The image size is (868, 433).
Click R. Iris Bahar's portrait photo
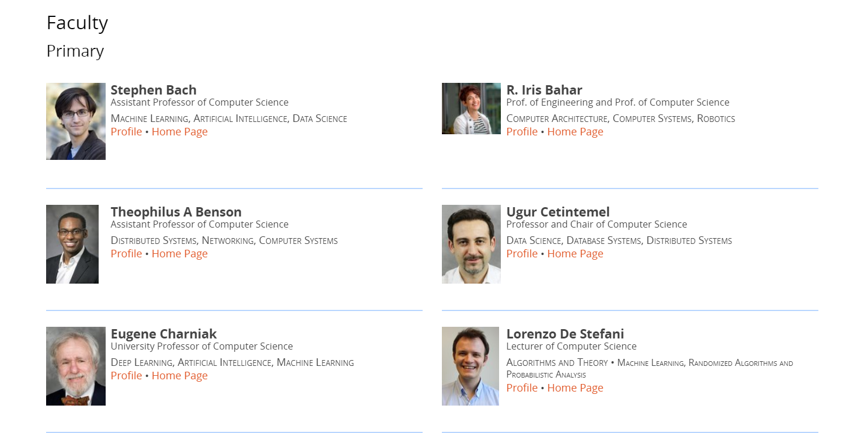point(471,109)
